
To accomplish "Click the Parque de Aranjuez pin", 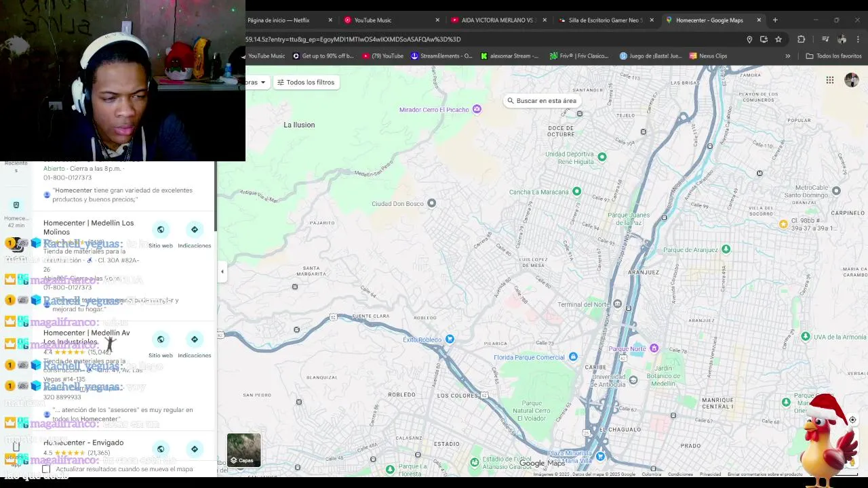I will pos(726,249).
